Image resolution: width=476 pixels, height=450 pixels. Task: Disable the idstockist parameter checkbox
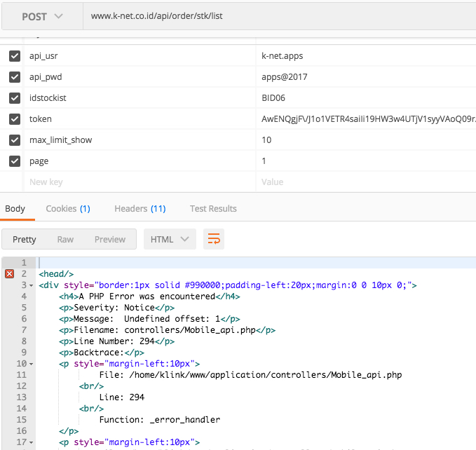pos(15,98)
